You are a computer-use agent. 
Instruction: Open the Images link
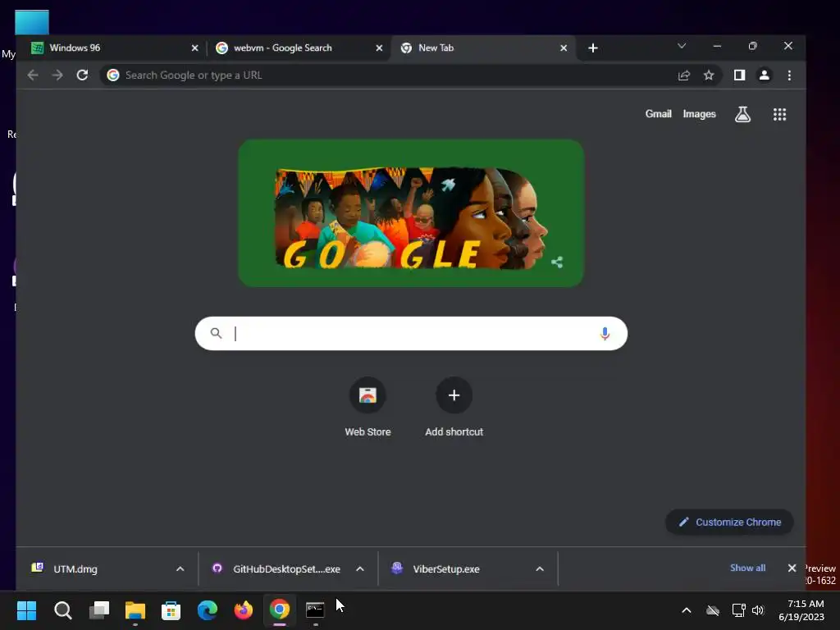pyautogui.click(x=699, y=113)
